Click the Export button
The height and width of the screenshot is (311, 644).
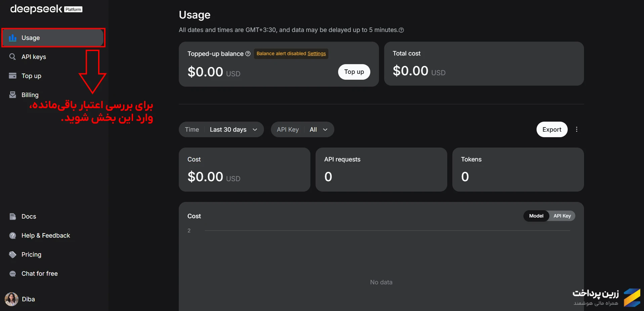coord(552,129)
